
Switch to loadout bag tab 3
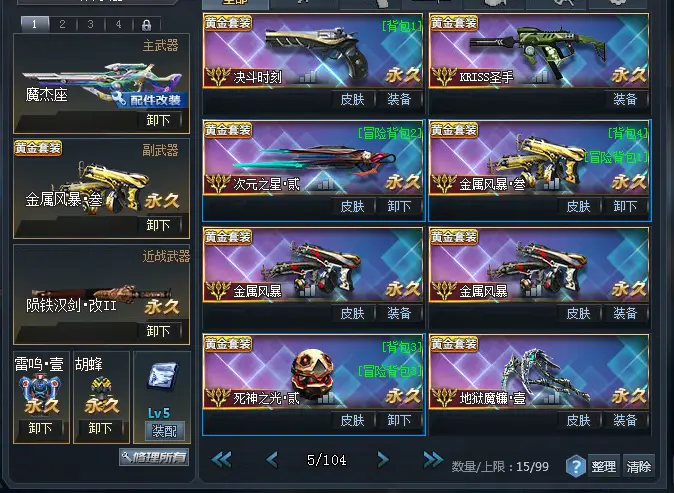click(90, 24)
